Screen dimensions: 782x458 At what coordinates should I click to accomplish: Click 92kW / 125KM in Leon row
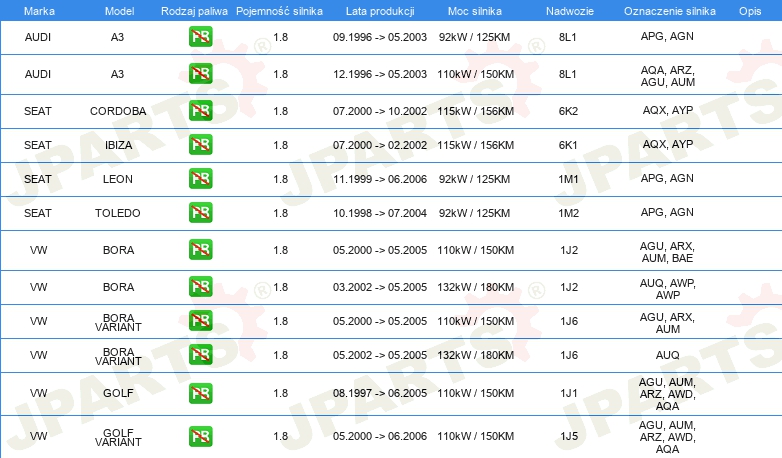[474, 179]
